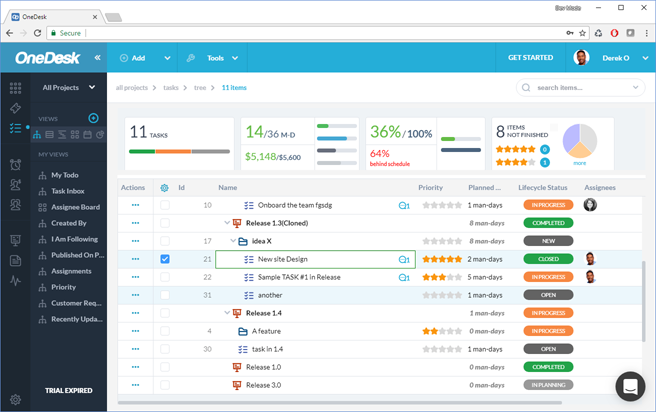The height and width of the screenshot is (412, 656).
Task: Reload the browser page
Action: (37, 33)
